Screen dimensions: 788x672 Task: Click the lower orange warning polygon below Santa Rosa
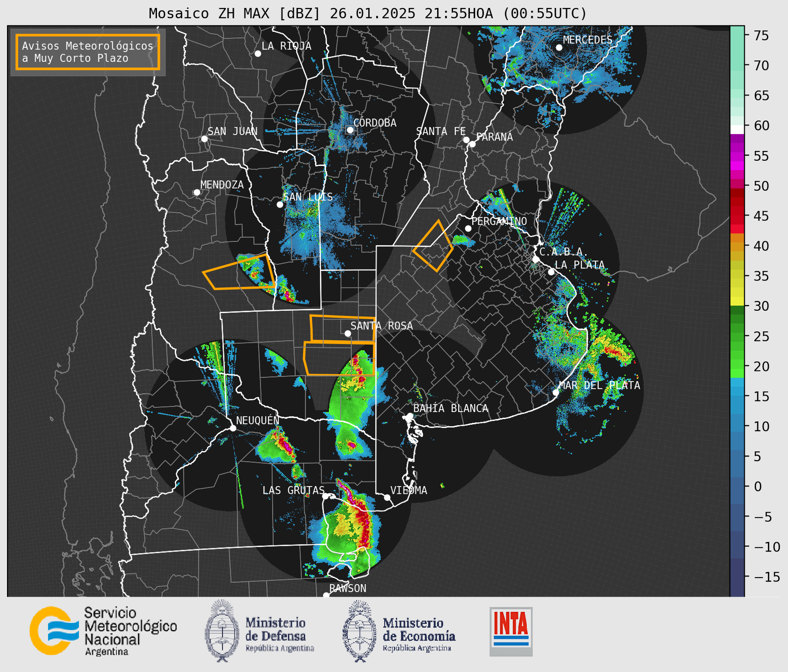[339, 358]
